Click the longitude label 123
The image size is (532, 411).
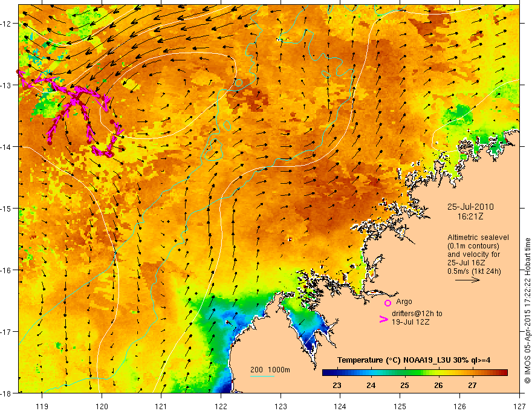pyautogui.click(x=281, y=406)
